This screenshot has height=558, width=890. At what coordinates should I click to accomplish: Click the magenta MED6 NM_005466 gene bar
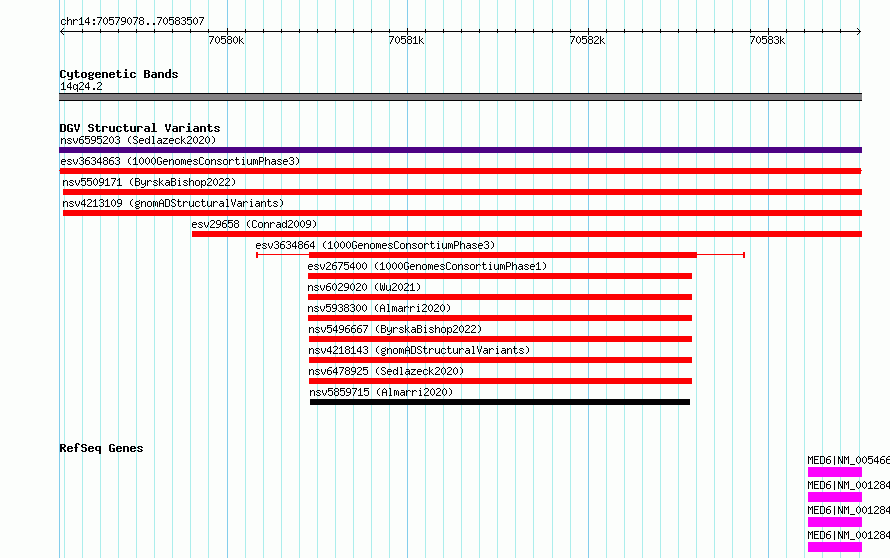coord(835,472)
